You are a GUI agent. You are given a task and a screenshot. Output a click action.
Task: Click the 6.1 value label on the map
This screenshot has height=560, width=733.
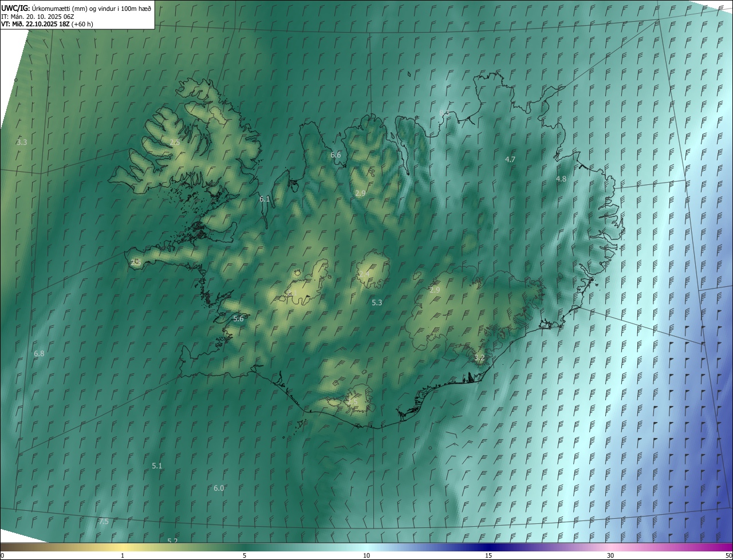264,199
